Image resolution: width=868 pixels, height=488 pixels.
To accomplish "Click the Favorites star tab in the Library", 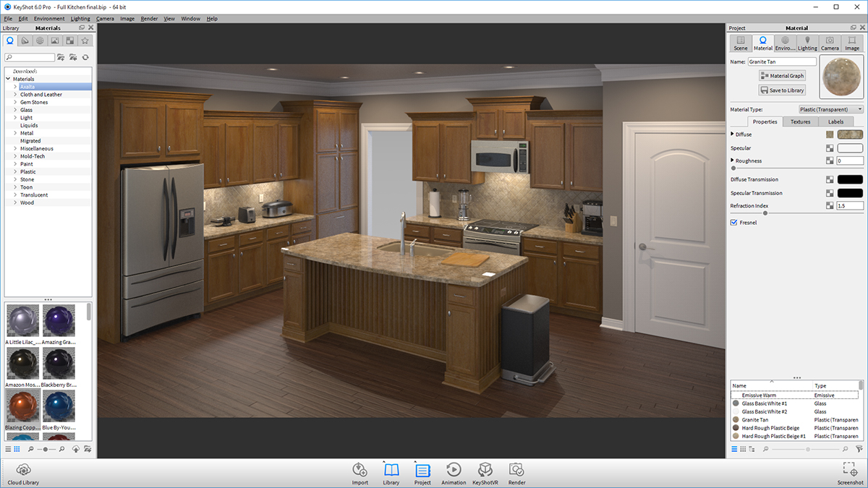I will [x=85, y=40].
